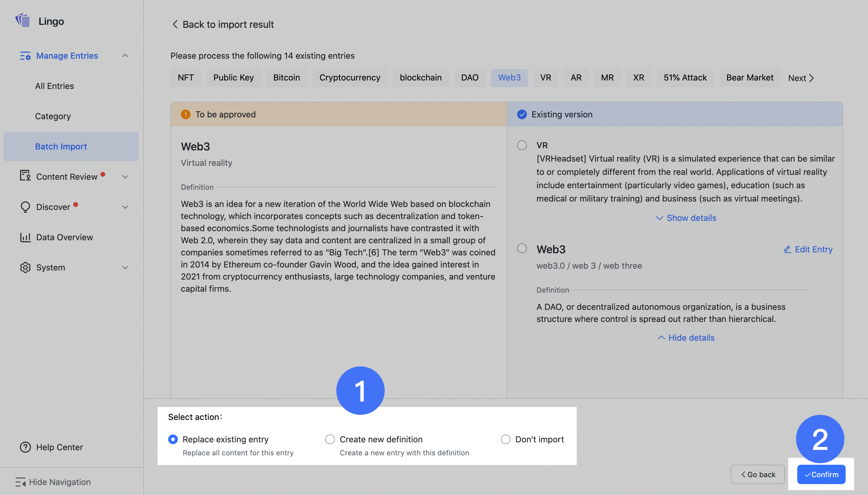Click the Lingo logo icon
Viewport: 868px width, 495px height.
[23, 21]
